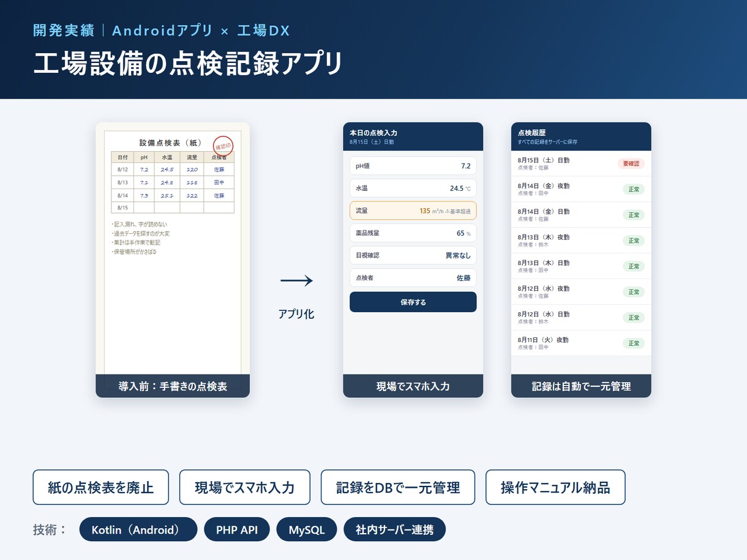Screen dimensions: 747x560
Task: Click the warning icon beside 基準超過
Action: coord(448,211)
